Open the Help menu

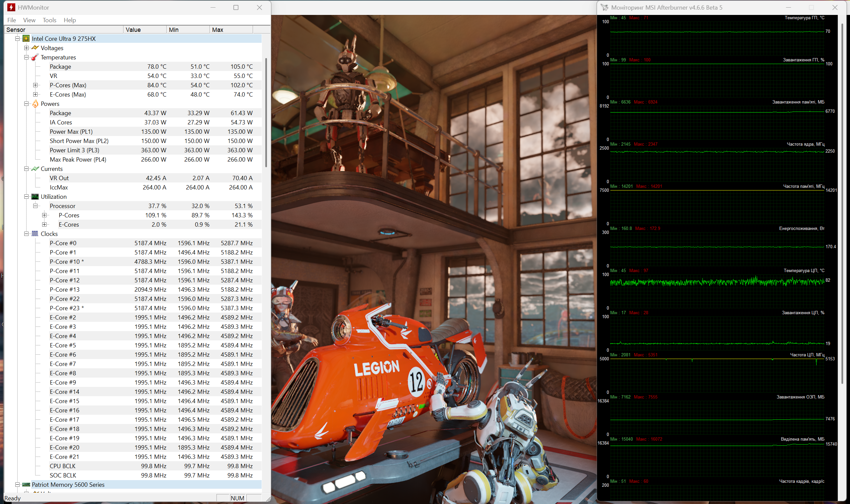click(70, 20)
